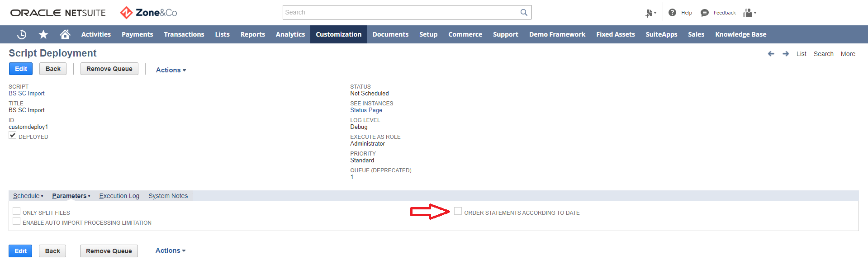Click the bottom Remove Queue button

(109, 251)
